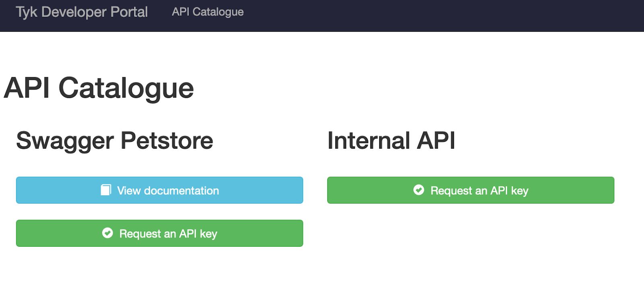View documentation for Swagger Petstore

tap(159, 191)
